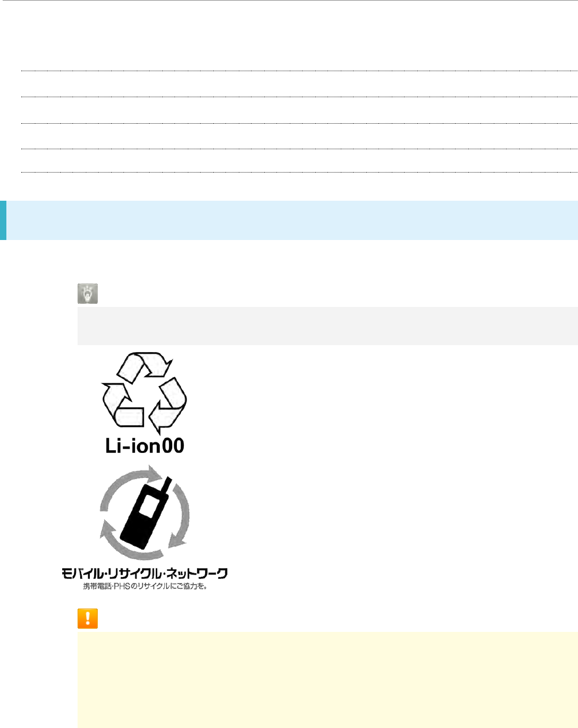Click the grey circular arrows around the phone
578x728 pixels.
point(144,512)
